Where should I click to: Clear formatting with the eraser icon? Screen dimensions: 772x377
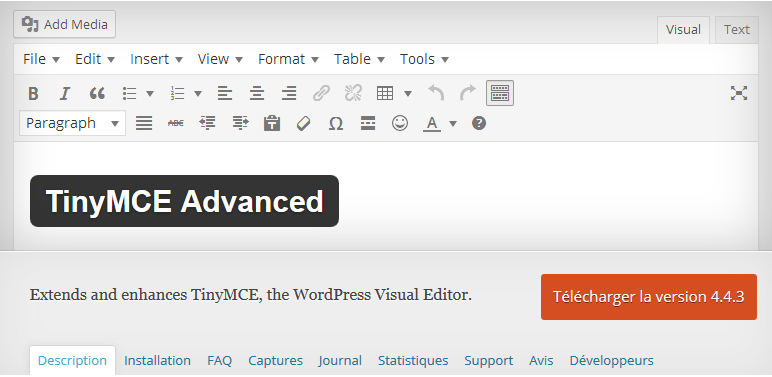point(304,123)
